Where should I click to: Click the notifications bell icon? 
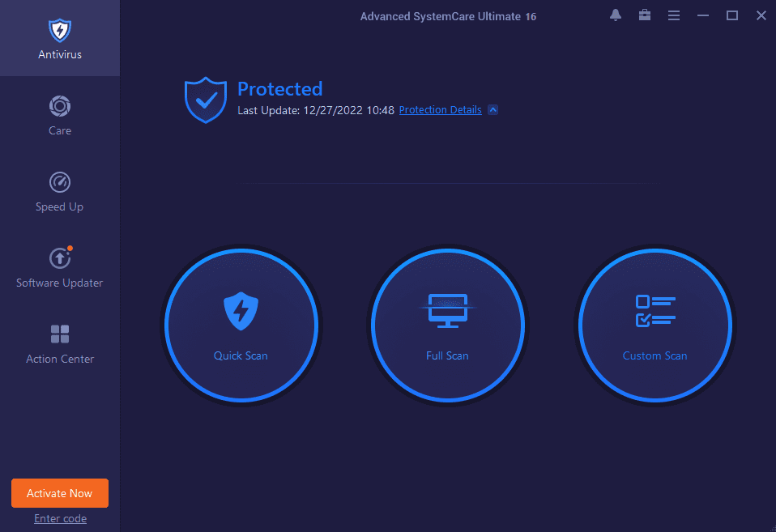[x=615, y=15]
